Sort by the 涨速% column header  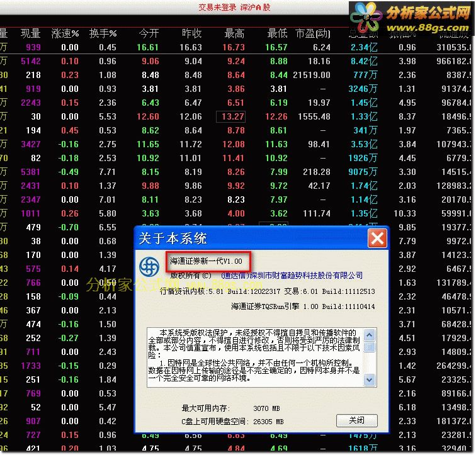click(65, 33)
